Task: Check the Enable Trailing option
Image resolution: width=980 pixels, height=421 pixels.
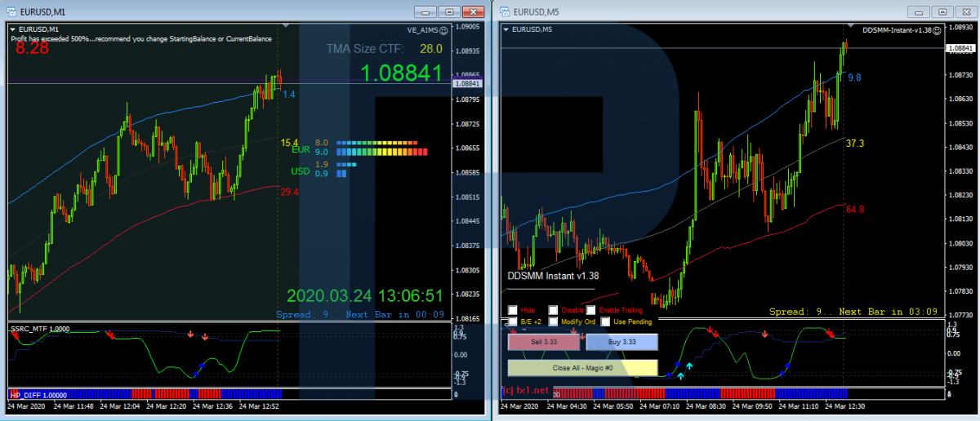Action: (x=591, y=310)
